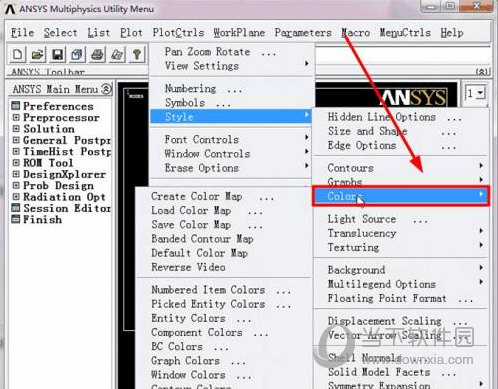
Task: Choose Pan Zoom Rotate menu entry
Action: pos(231,52)
